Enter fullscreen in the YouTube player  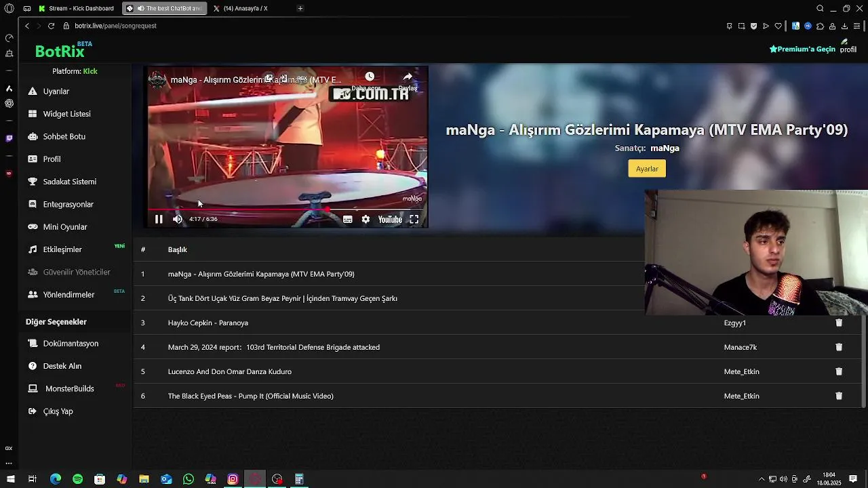point(414,219)
